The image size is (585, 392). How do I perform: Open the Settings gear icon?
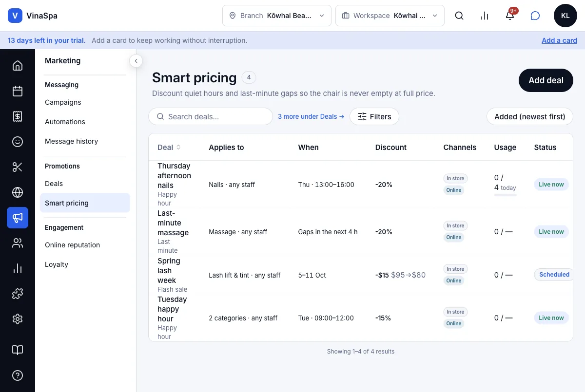(x=18, y=319)
